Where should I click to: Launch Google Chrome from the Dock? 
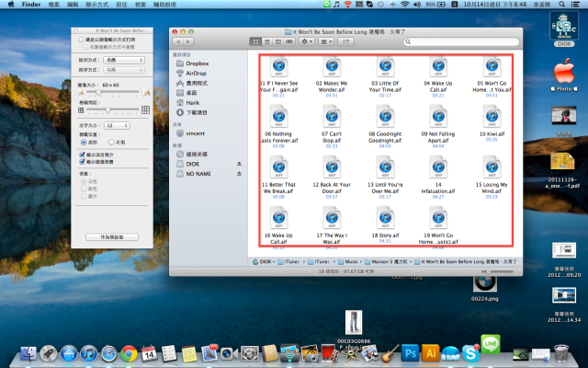[129, 353]
